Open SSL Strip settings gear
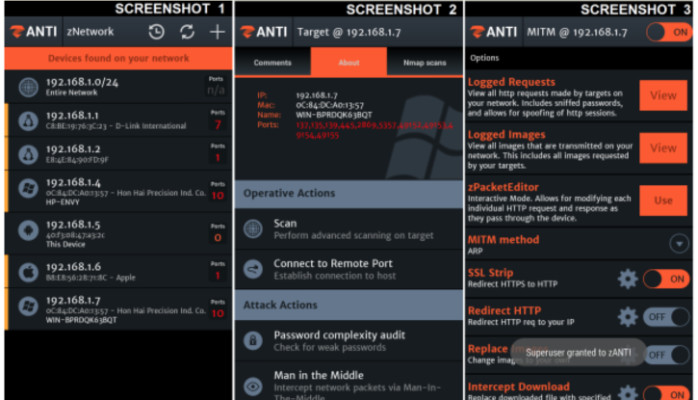The height and width of the screenshot is (400, 698). (628, 279)
